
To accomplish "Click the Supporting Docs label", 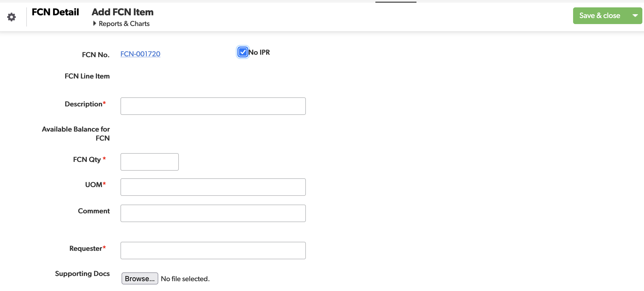I will click(x=82, y=273).
